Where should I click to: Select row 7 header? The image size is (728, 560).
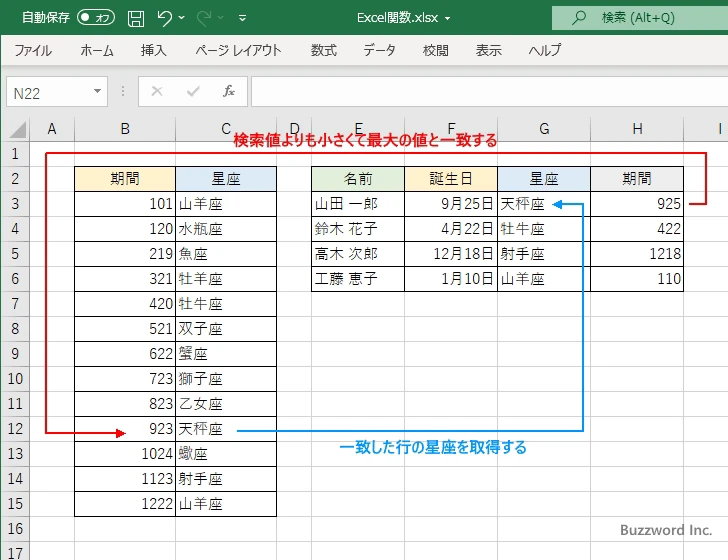tap(15, 303)
